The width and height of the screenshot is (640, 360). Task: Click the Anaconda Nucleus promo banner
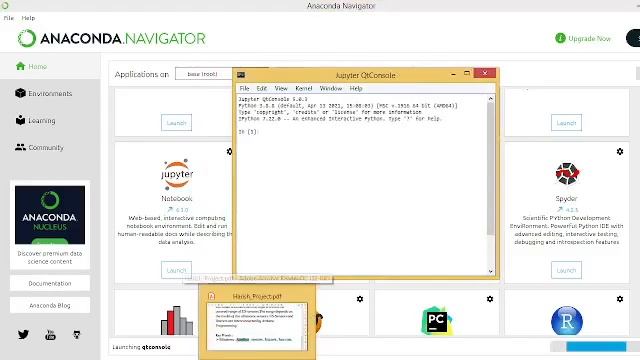(50, 215)
